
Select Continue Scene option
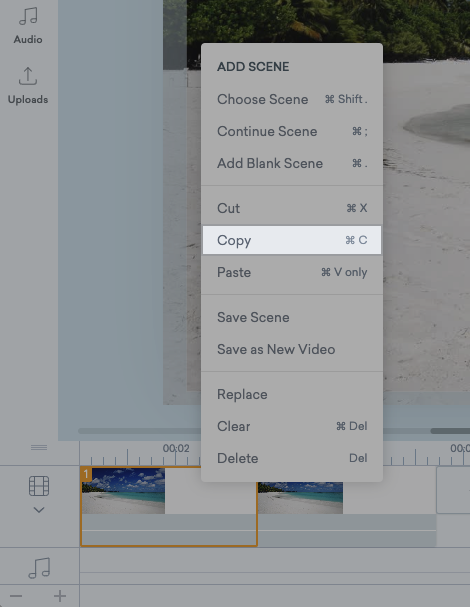292,131
